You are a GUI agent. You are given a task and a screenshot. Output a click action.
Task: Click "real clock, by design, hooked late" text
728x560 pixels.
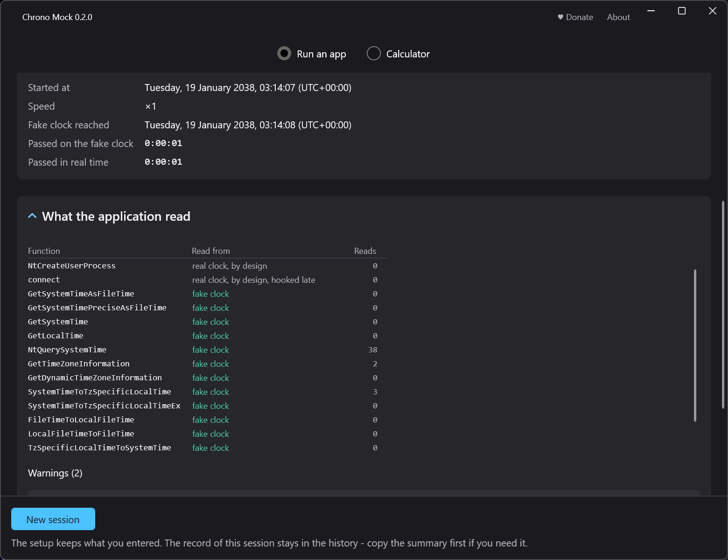pos(253,280)
